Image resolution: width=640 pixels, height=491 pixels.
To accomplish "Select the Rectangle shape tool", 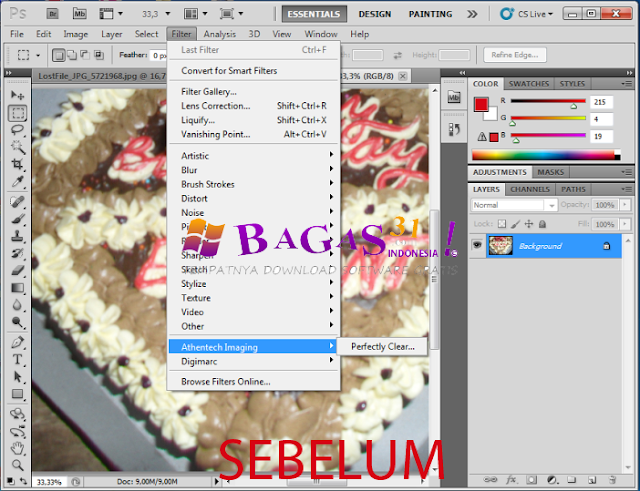I will point(17,394).
